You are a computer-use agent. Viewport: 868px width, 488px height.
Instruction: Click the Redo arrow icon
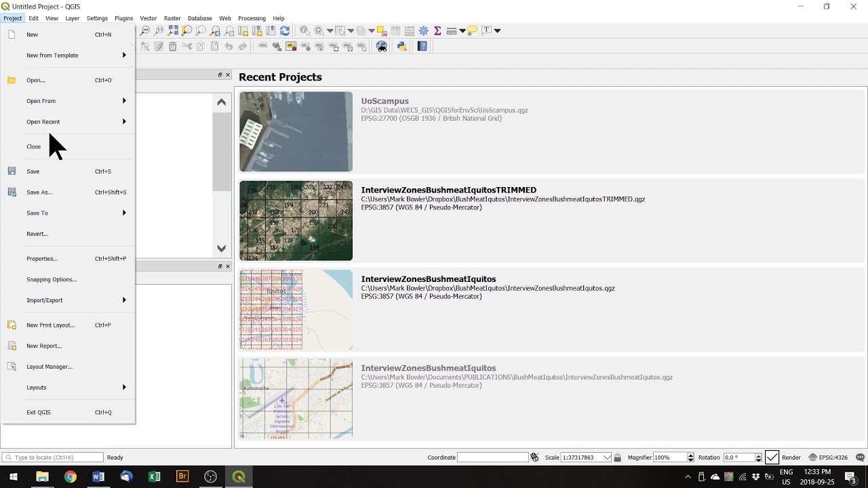pos(243,46)
